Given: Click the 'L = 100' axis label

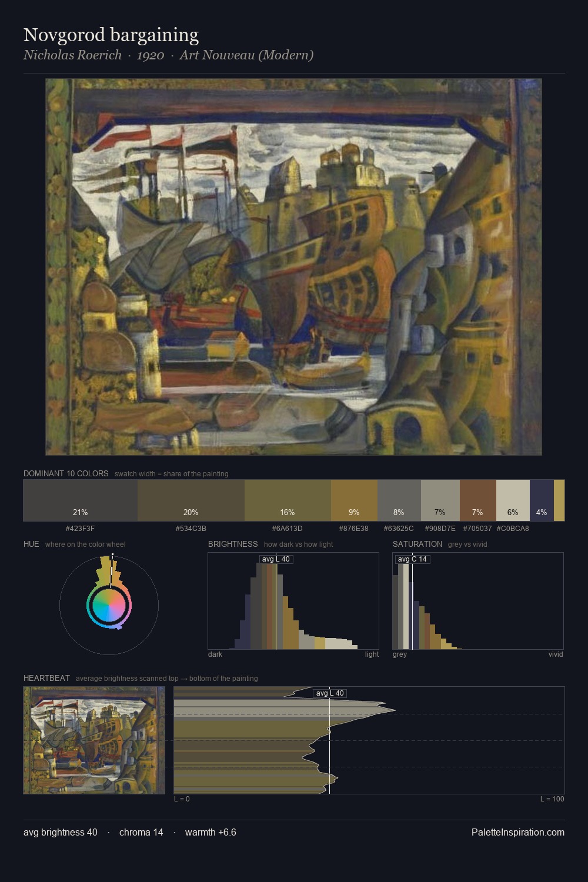Looking at the screenshot, I should tap(552, 799).
